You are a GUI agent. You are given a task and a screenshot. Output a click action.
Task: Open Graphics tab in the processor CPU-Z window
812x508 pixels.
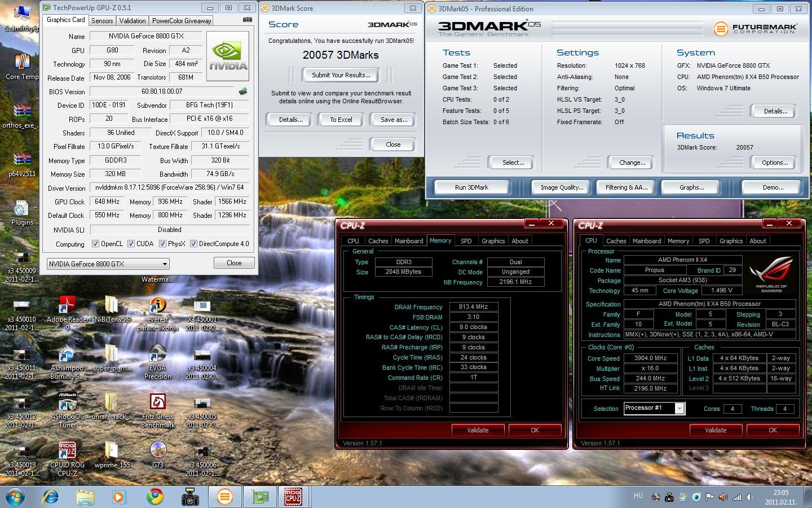click(731, 241)
